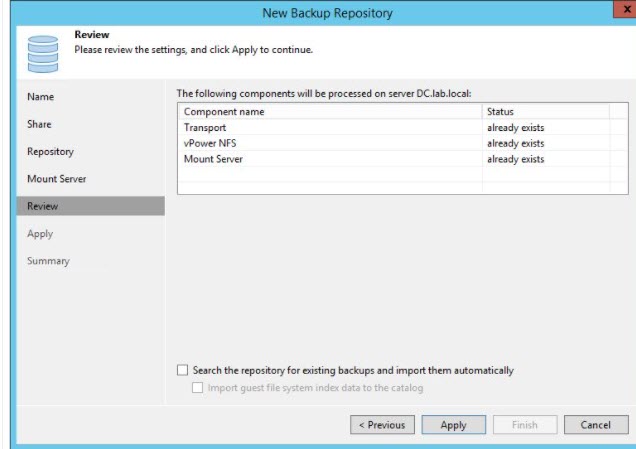Screen dimensions: 636x449
Task: Go to the Name wizard step
Action: point(41,97)
